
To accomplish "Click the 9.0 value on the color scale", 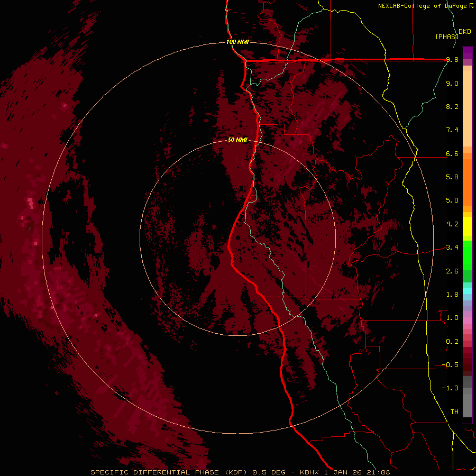I will [452, 83].
